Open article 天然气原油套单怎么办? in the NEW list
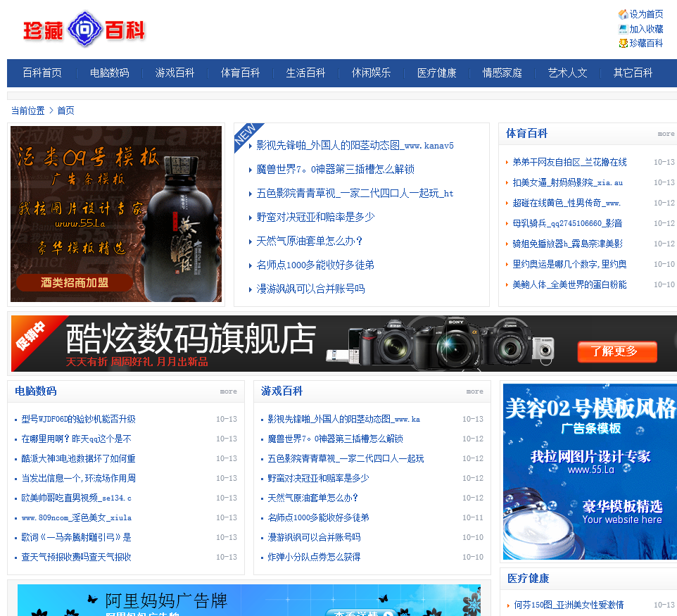 pyautogui.click(x=310, y=241)
